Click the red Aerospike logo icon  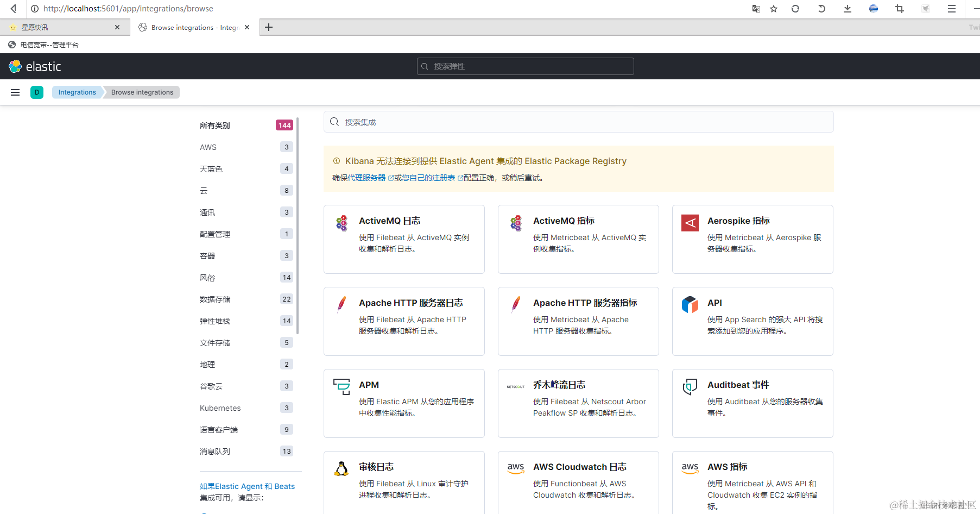pyautogui.click(x=690, y=223)
